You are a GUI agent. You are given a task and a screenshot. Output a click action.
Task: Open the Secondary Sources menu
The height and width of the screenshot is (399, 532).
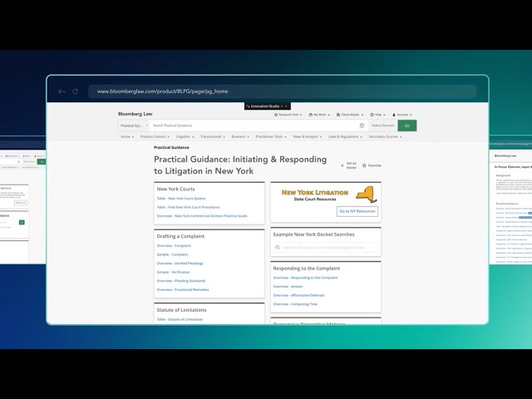pyautogui.click(x=385, y=136)
